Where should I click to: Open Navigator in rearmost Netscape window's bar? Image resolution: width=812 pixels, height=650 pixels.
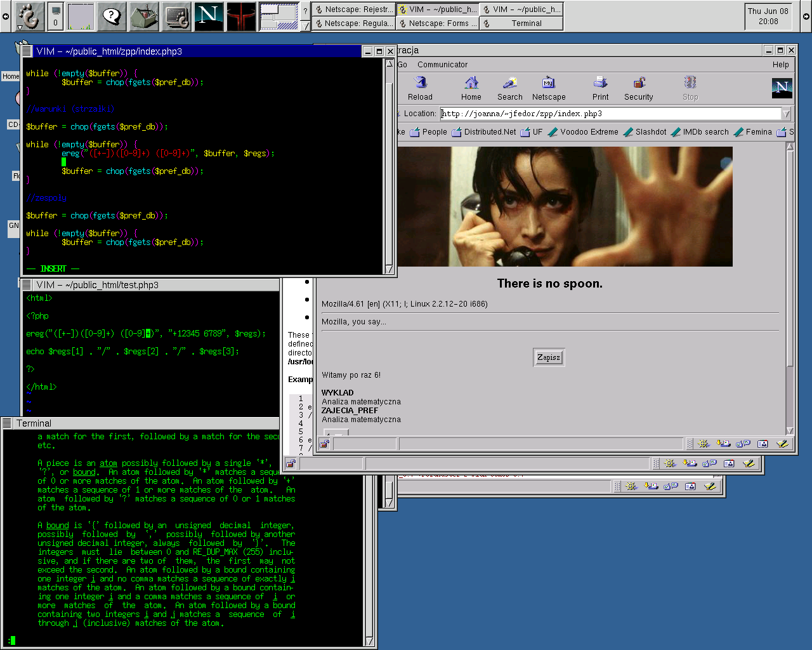[x=631, y=486]
